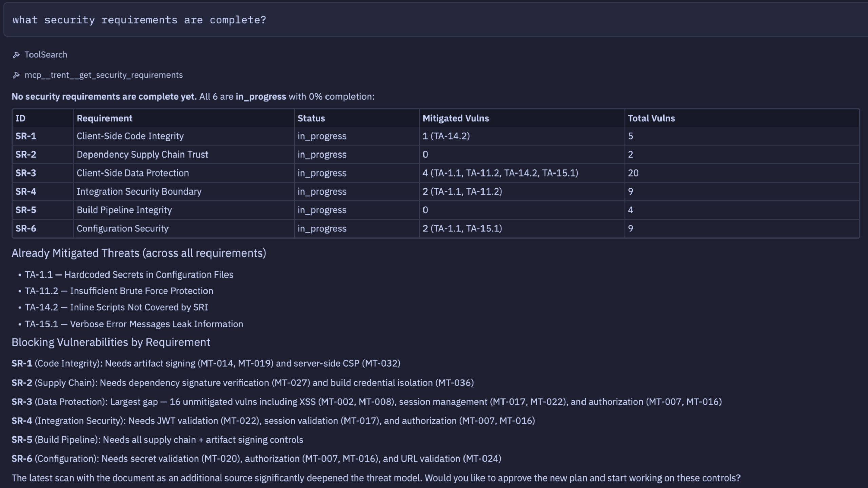
Task: Click the SR-1 (Code Integrity) blocking line
Action: coord(206,363)
